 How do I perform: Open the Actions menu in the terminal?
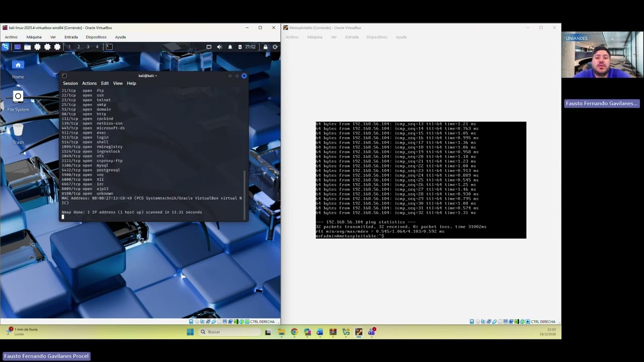pos(89,83)
